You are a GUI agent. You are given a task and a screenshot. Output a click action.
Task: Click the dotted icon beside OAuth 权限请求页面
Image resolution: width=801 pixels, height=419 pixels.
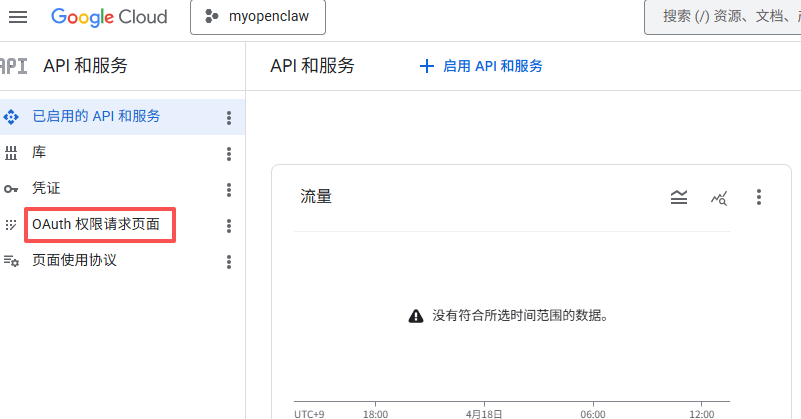coord(11,225)
